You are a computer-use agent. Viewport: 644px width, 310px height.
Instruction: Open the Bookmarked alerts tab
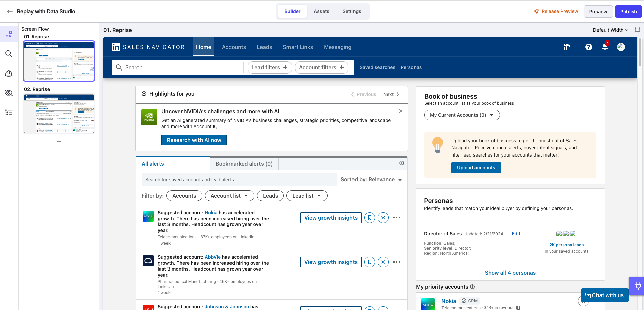(244, 164)
